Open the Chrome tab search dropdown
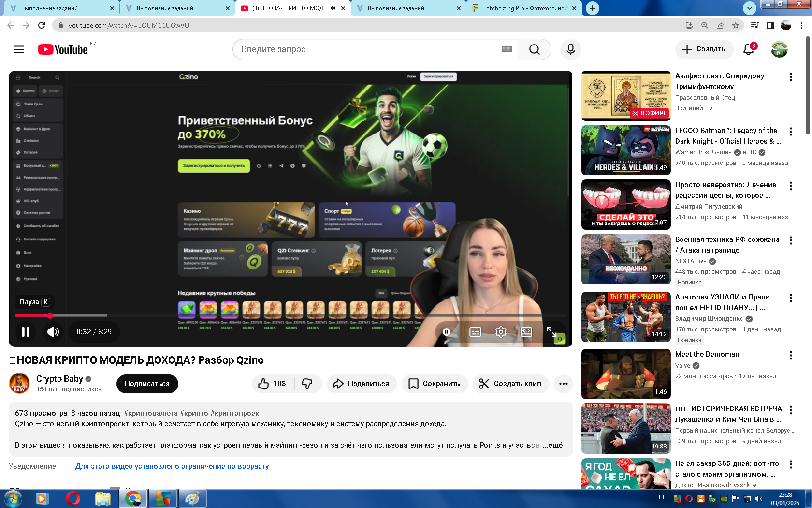Image resolution: width=812 pixels, height=508 pixels. (x=749, y=8)
